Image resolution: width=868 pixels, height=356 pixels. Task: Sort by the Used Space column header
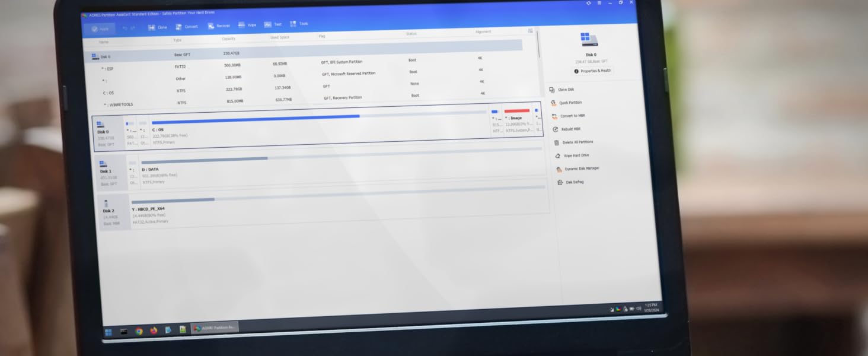click(x=280, y=37)
